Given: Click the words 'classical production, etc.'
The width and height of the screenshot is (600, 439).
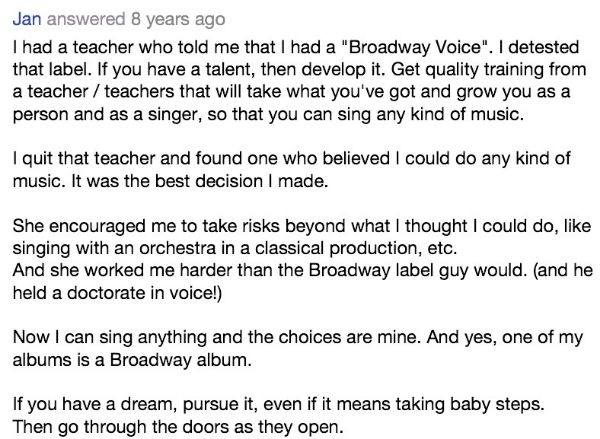Looking at the screenshot, I should click(x=356, y=248).
